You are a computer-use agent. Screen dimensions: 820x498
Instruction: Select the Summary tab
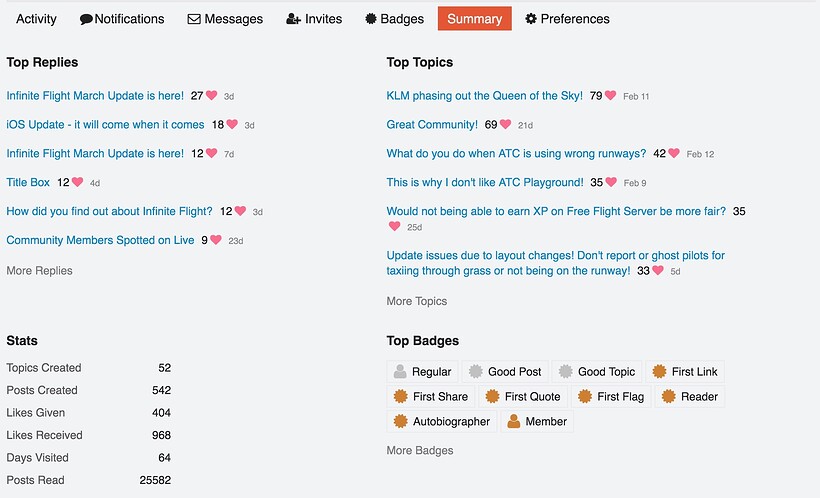[x=474, y=19]
